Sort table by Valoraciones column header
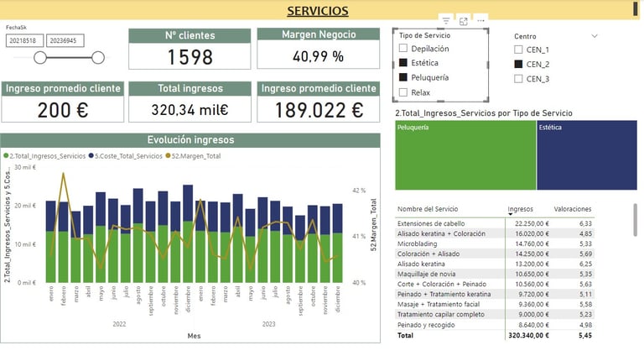The height and width of the screenshot is (361, 644). point(573,209)
